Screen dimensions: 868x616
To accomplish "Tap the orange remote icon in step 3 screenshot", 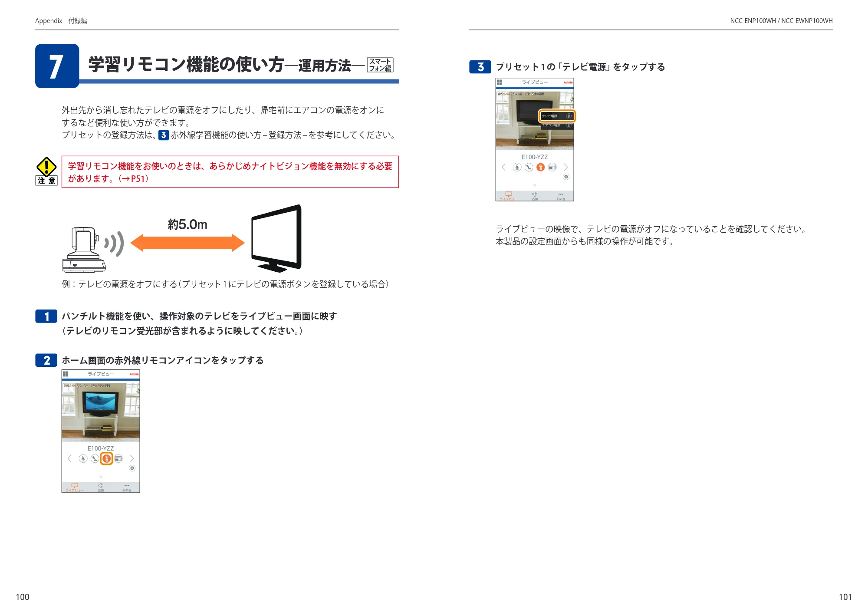I will tap(540, 167).
